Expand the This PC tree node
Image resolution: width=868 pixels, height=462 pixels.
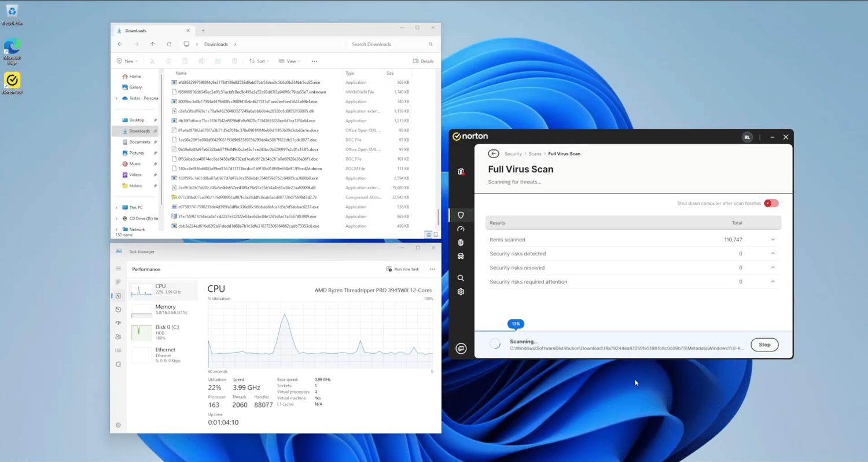click(116, 207)
